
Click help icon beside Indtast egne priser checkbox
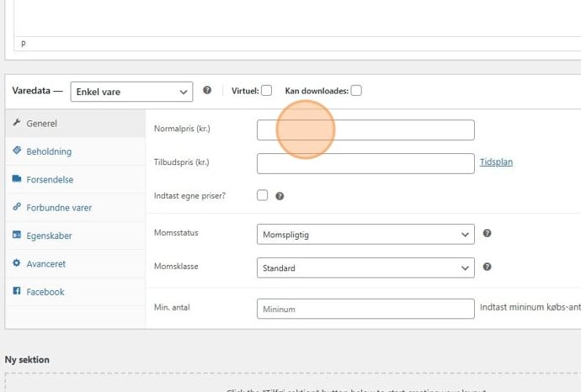(280, 196)
